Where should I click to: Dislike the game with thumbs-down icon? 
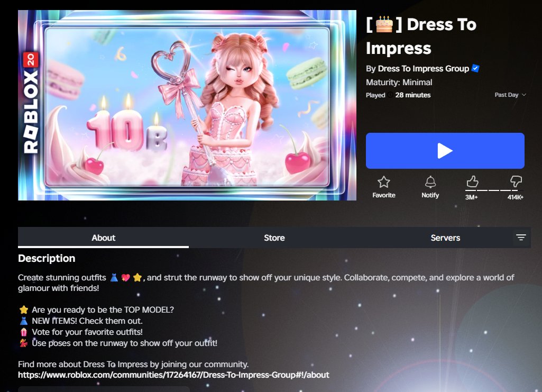pyautogui.click(x=516, y=181)
